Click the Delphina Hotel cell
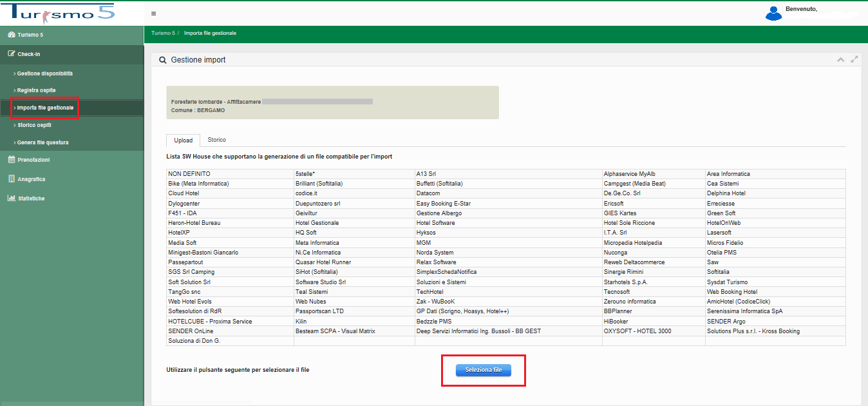868x406 pixels. pyautogui.click(x=775, y=193)
